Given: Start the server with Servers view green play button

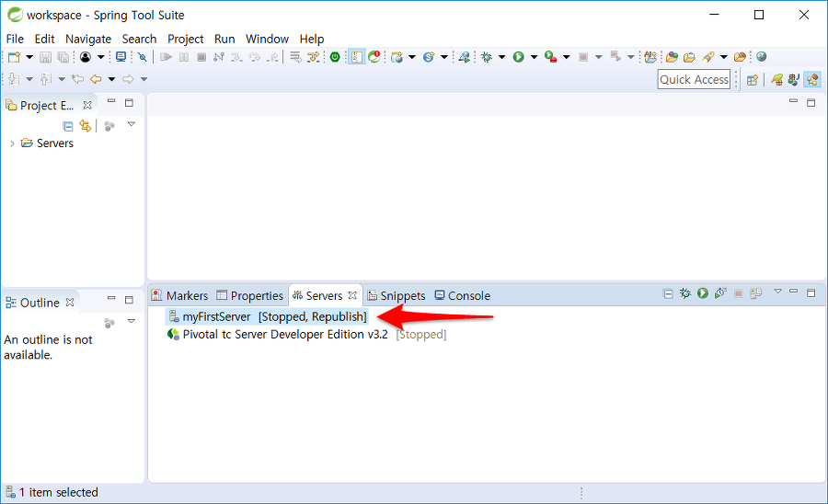Looking at the screenshot, I should [x=702, y=292].
